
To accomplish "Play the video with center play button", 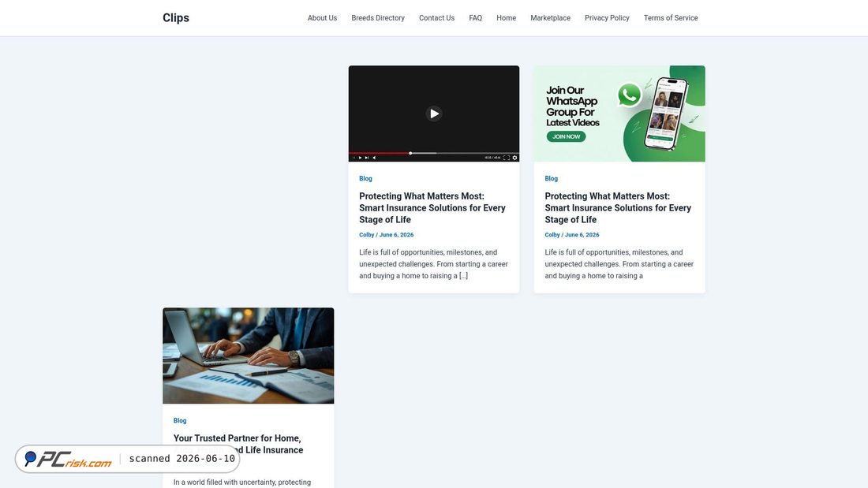I will (x=434, y=114).
